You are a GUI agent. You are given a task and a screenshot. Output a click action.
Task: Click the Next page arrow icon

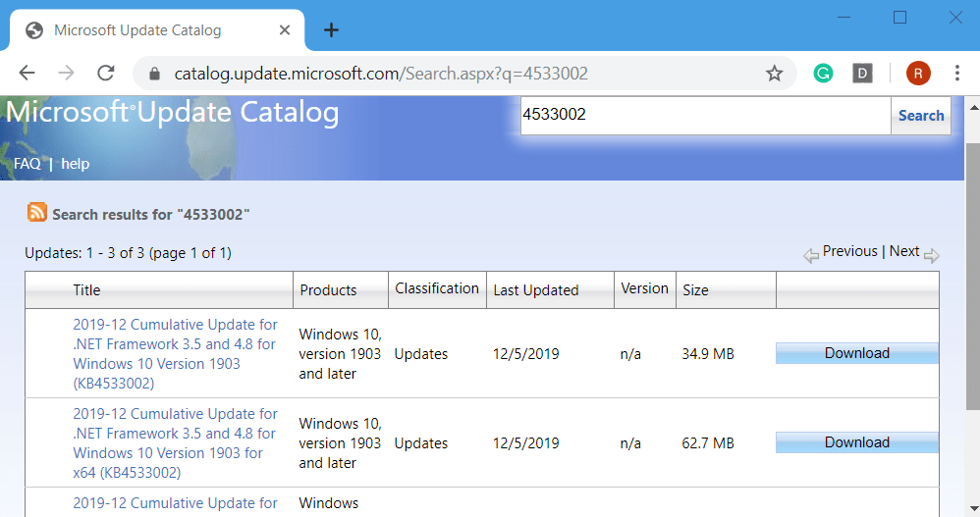[931, 255]
